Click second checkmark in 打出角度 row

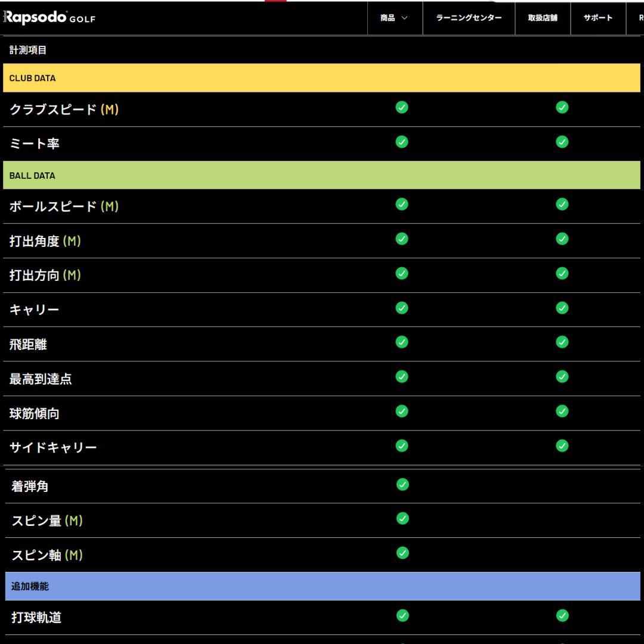click(x=562, y=239)
